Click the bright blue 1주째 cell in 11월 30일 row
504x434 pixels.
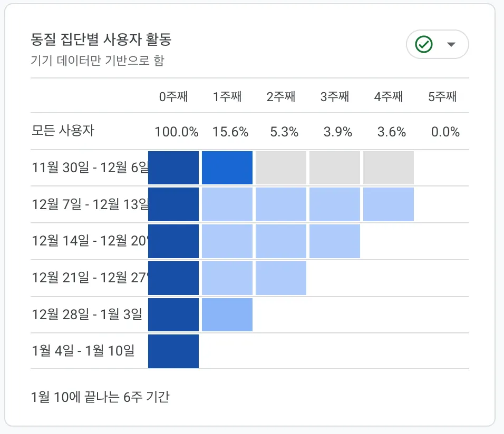click(x=227, y=167)
